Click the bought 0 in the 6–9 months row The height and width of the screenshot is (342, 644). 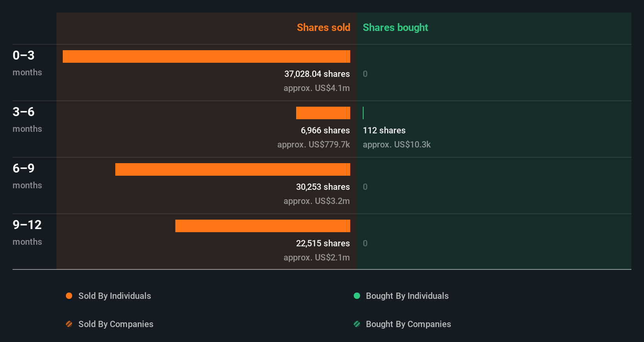coord(365,187)
